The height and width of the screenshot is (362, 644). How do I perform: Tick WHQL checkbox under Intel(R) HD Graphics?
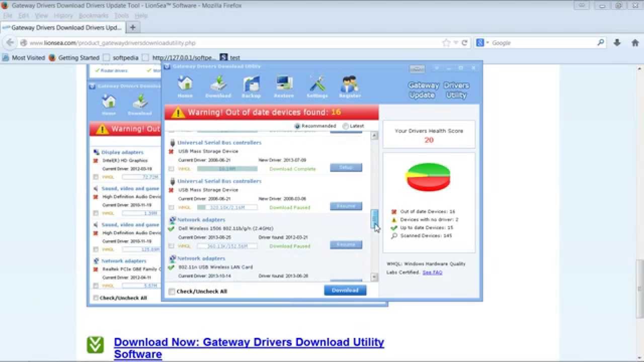96,177
